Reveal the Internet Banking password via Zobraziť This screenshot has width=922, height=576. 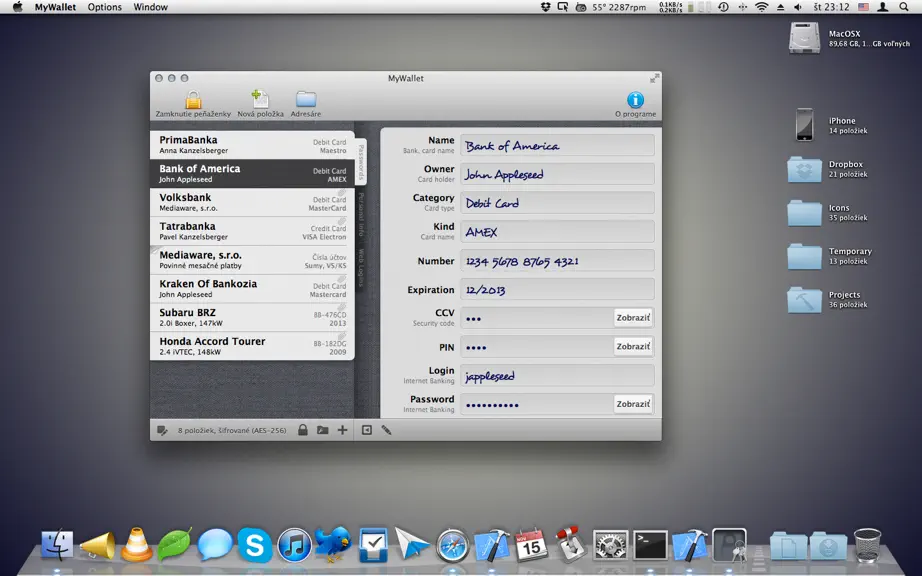point(633,404)
